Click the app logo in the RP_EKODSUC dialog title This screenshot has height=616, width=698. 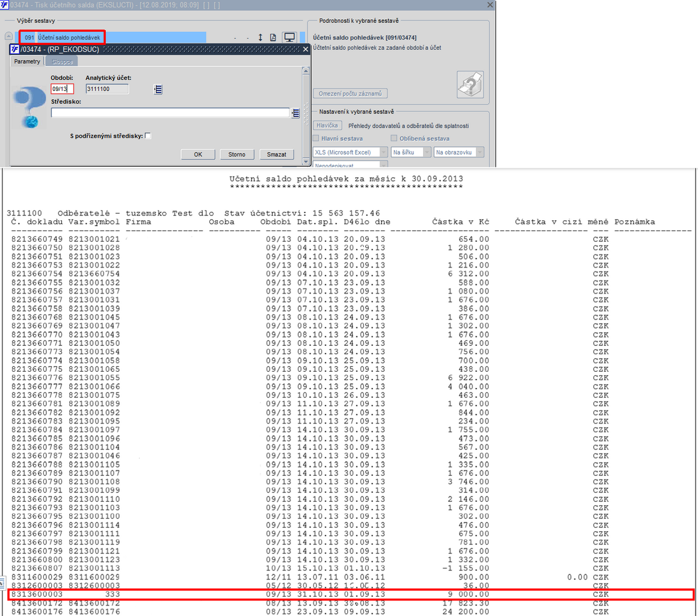[14, 49]
